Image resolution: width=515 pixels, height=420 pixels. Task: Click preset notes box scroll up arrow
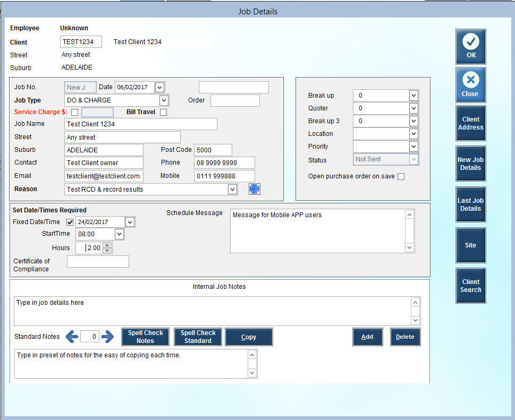click(252, 355)
